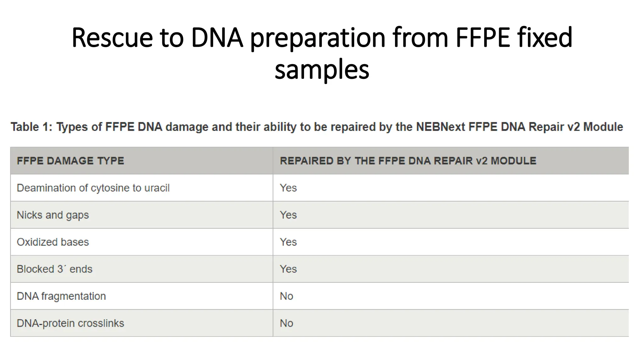The height and width of the screenshot is (362, 644).
Task: Click 'Yes' in the Deamination row
Action: tap(288, 188)
